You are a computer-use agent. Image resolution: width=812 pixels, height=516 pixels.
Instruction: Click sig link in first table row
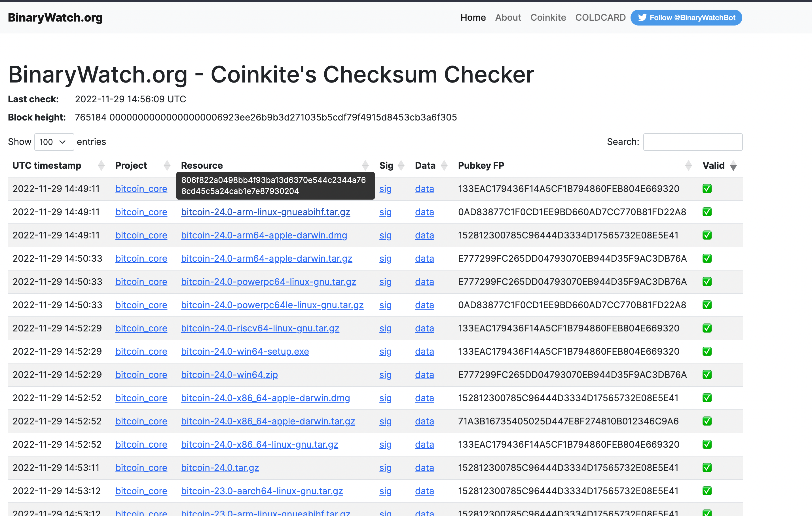[385, 189]
